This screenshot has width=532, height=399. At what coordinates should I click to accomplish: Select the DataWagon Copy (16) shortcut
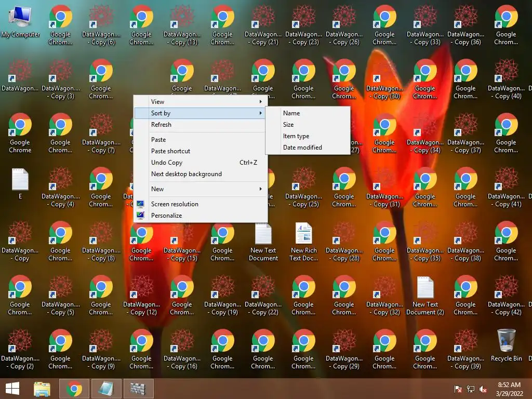click(x=182, y=350)
